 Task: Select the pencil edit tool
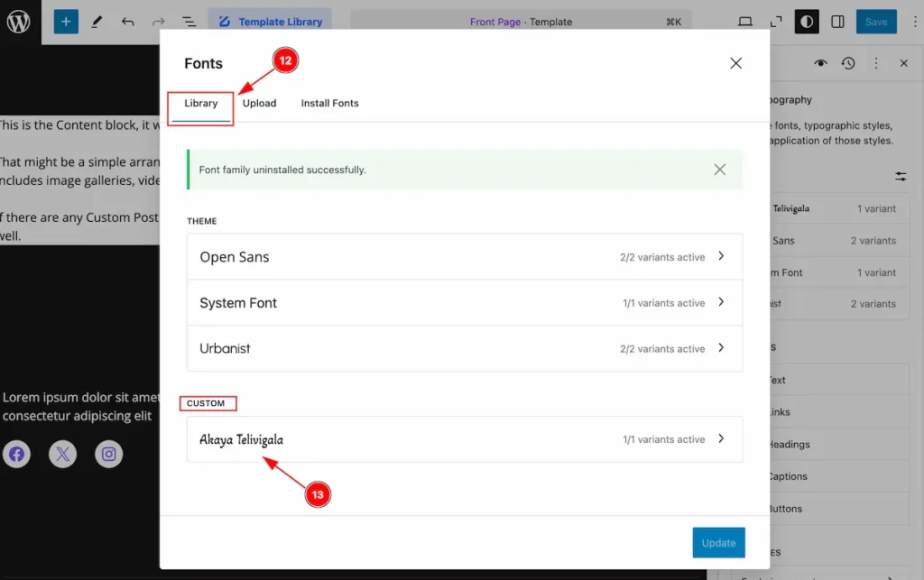[x=97, y=22]
